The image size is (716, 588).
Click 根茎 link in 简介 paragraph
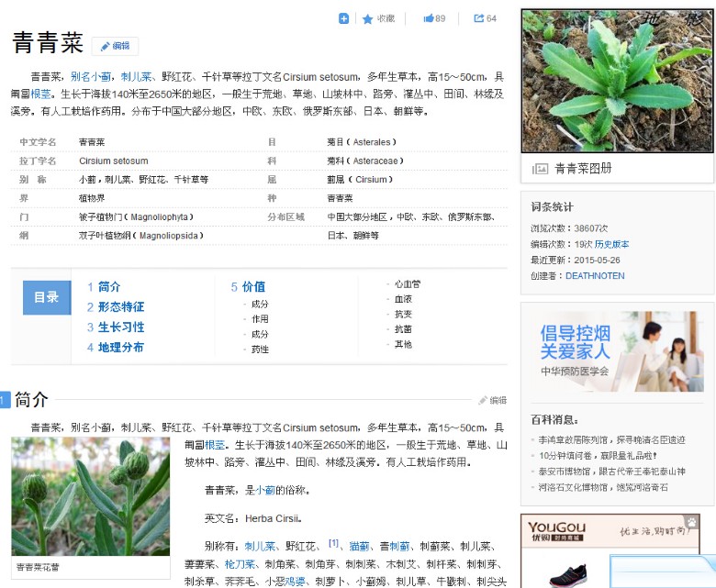[215, 445]
